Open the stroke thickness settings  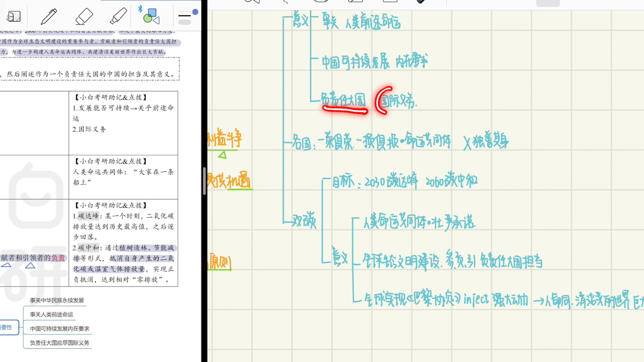185,19
